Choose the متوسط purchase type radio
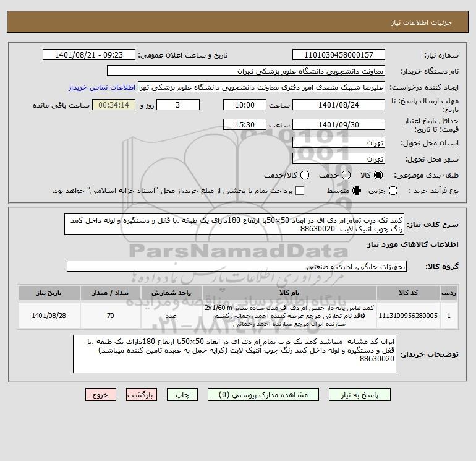The width and height of the screenshot is (476, 461). click(x=357, y=191)
